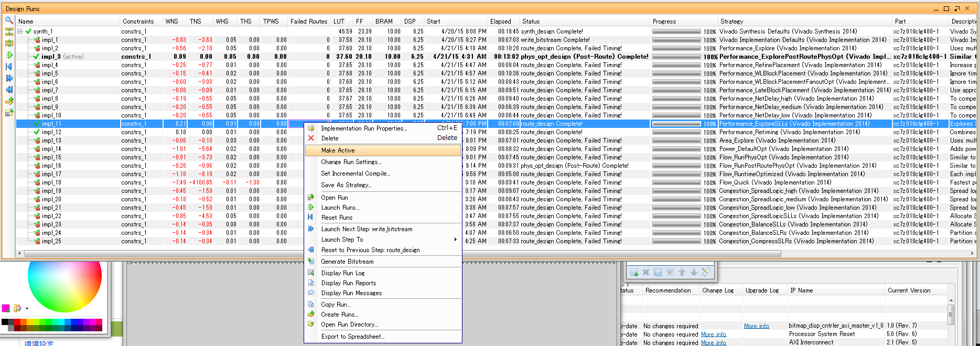Click the Open Run Directory sidebar icon
The image size is (980, 346).
(x=9, y=113)
